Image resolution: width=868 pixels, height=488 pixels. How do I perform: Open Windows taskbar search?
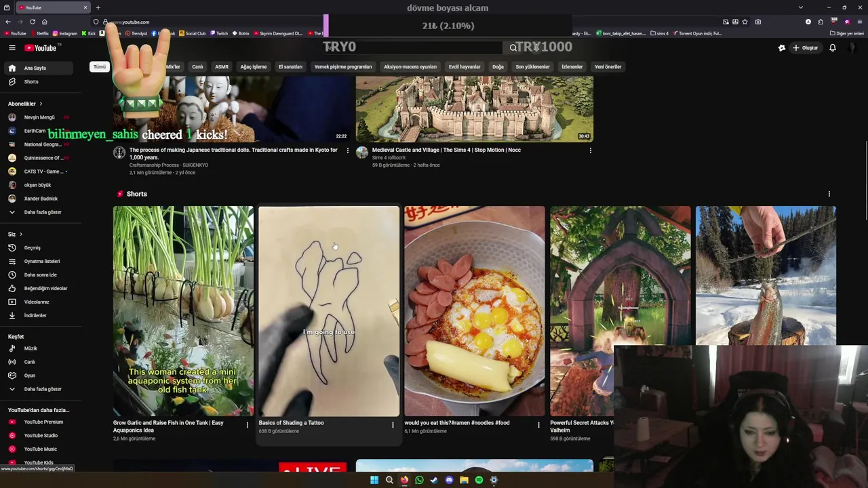coord(389,480)
